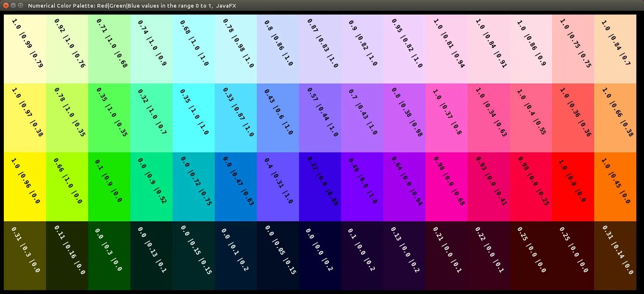The width and height of the screenshot is (644, 294).
Task: Select the 1.0 |0.4 |0.55 color
Action: (x=531, y=118)
